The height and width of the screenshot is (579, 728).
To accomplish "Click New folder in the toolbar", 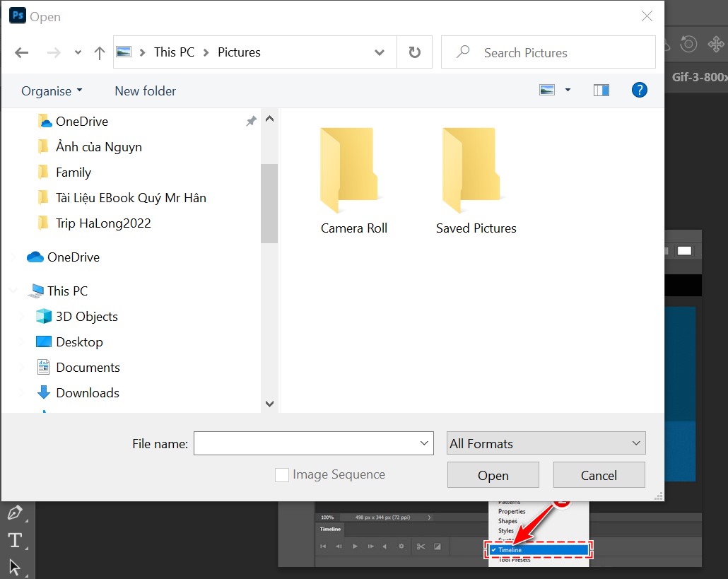I will (x=145, y=90).
